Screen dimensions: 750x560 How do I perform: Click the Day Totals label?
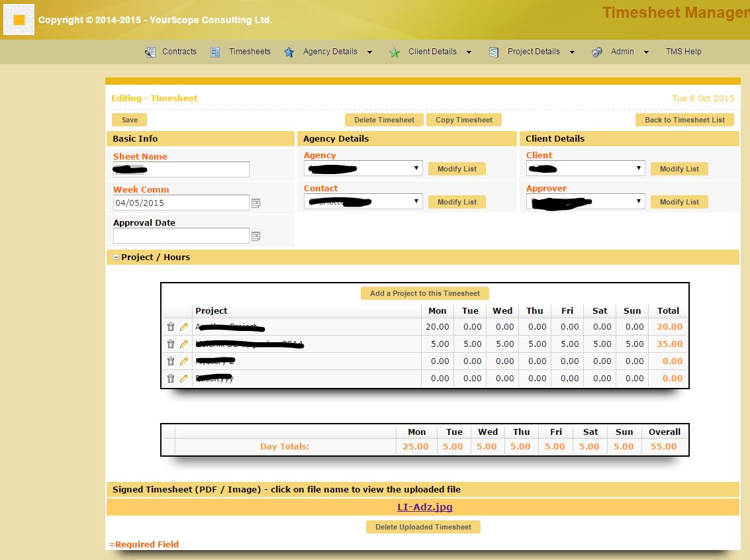coord(285,447)
